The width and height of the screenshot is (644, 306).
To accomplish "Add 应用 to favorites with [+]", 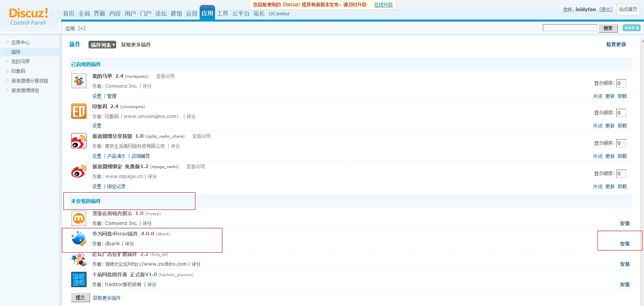I will [82, 28].
